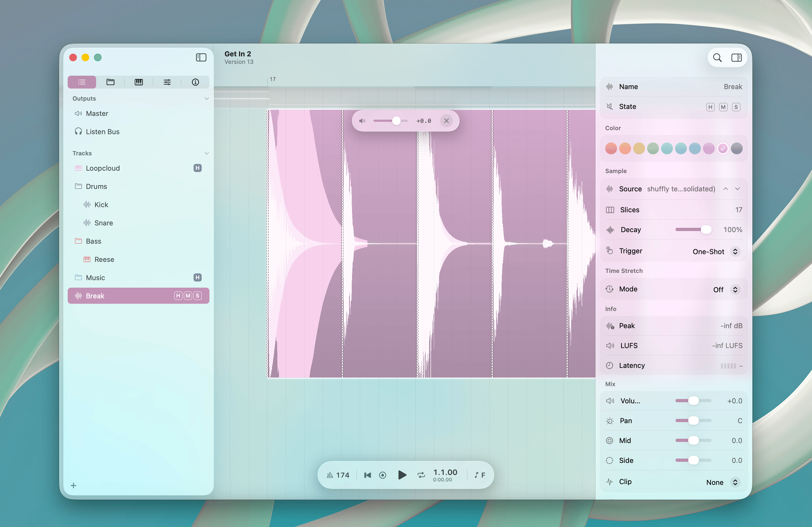Viewport: 812px width, 527px height.
Task: Toggle S solo state in inspector
Action: pyautogui.click(x=736, y=107)
